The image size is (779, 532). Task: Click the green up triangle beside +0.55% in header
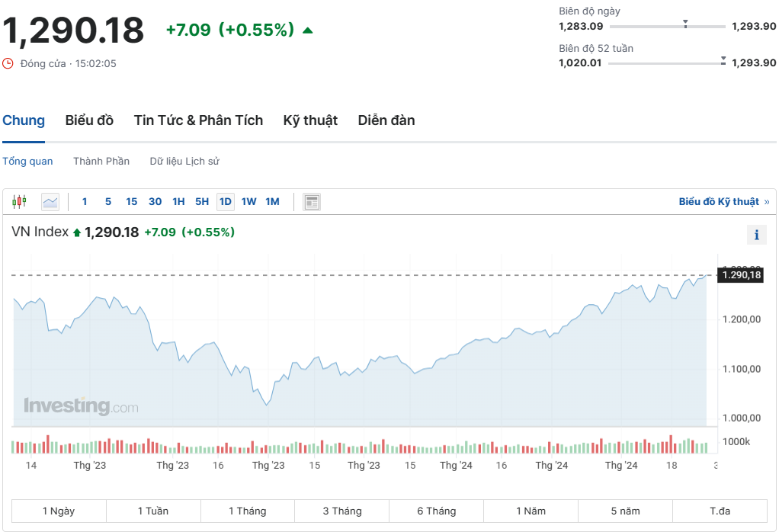click(x=307, y=30)
